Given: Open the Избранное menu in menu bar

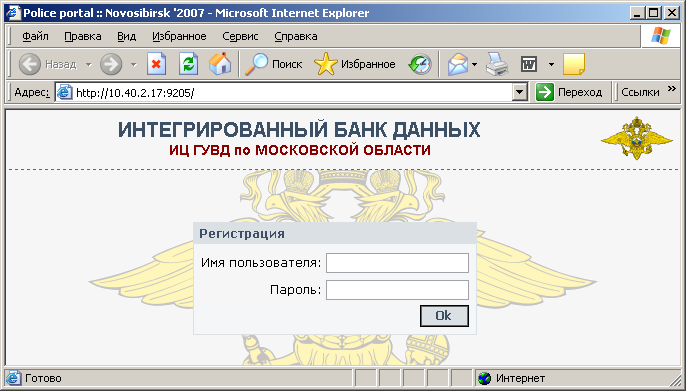Looking at the screenshot, I should pos(179,36).
